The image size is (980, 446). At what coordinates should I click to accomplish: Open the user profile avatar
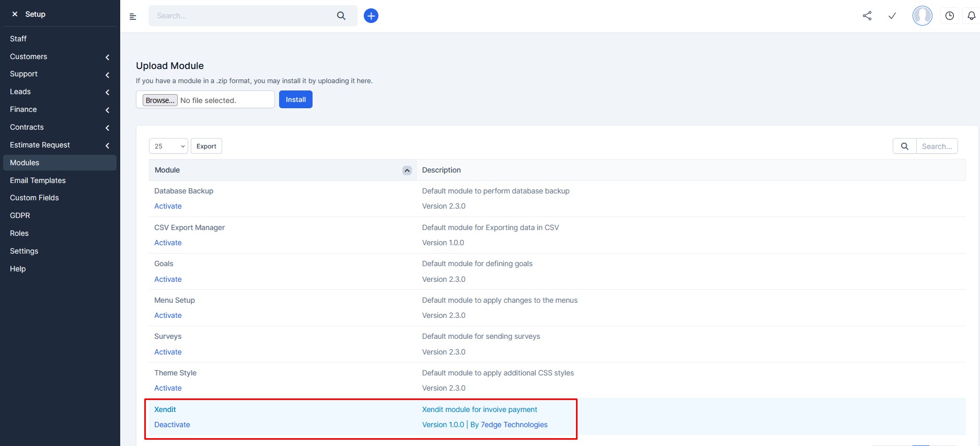[922, 16]
